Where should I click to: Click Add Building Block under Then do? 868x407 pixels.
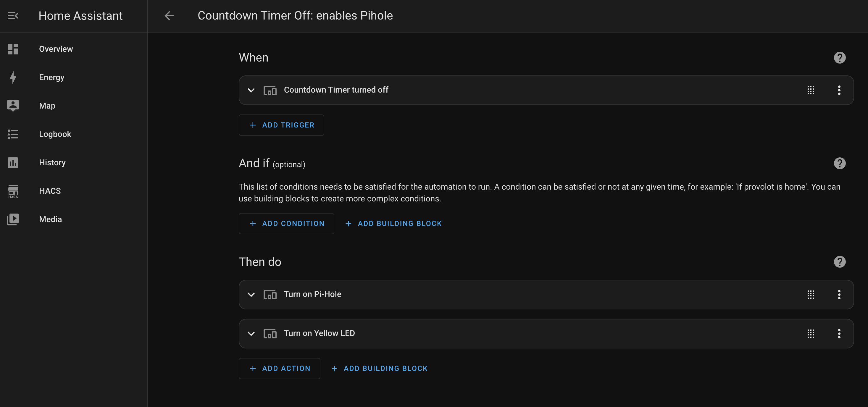(x=379, y=369)
